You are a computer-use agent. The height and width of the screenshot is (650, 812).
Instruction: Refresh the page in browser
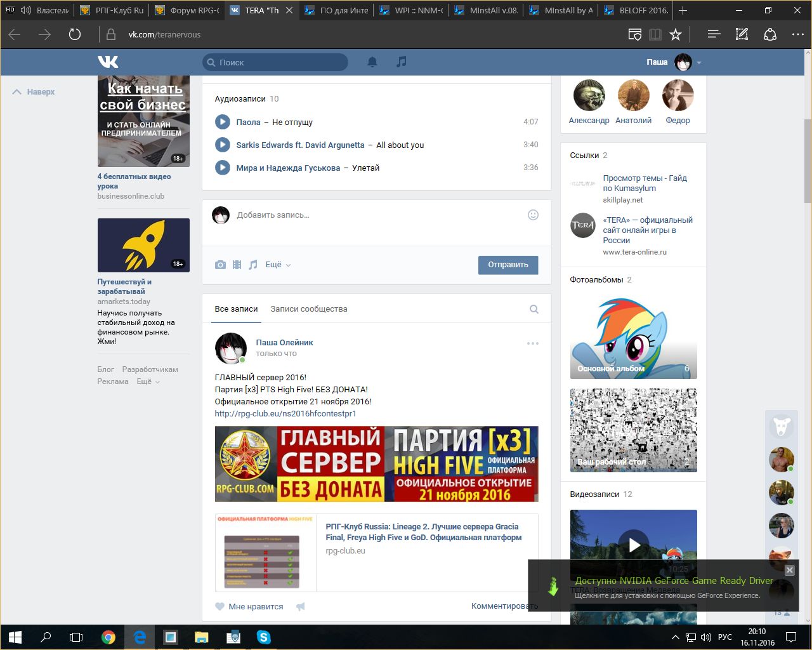click(75, 34)
